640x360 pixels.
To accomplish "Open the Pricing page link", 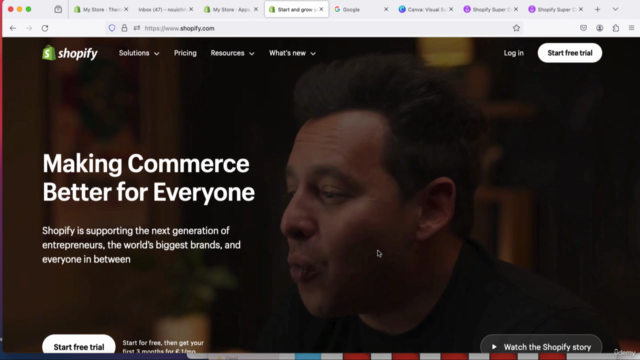I will [185, 53].
